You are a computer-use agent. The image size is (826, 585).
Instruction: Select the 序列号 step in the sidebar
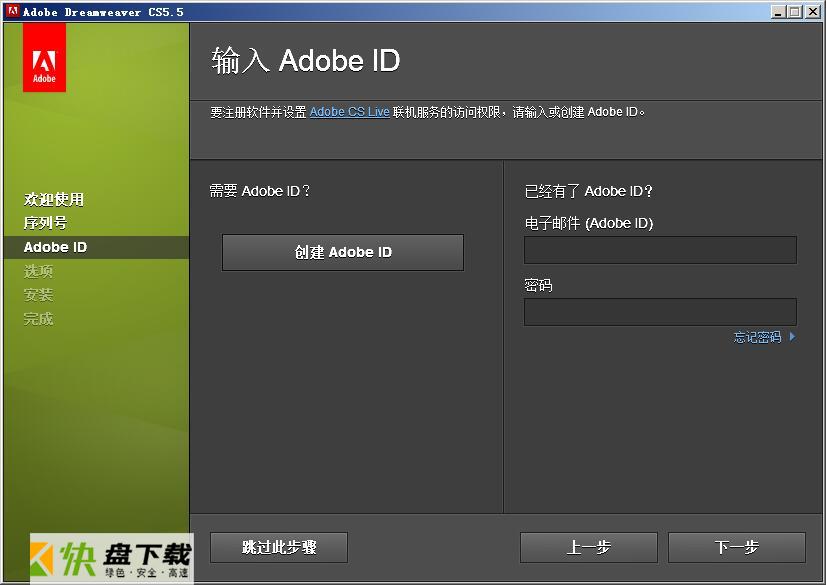(x=45, y=223)
